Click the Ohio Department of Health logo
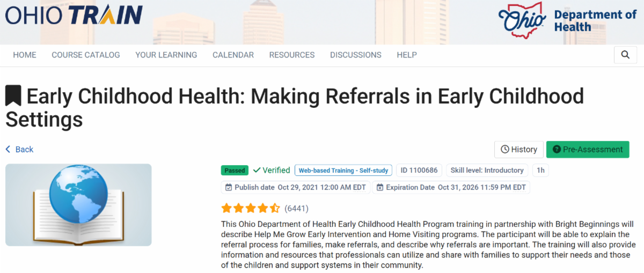Image resolution: width=644 pixels, height=273 pixels. [567, 21]
